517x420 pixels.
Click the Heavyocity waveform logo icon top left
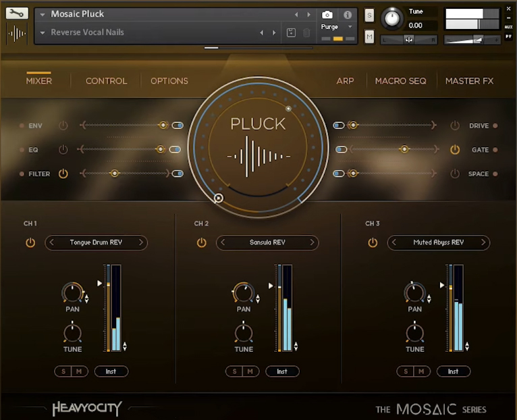pos(17,33)
